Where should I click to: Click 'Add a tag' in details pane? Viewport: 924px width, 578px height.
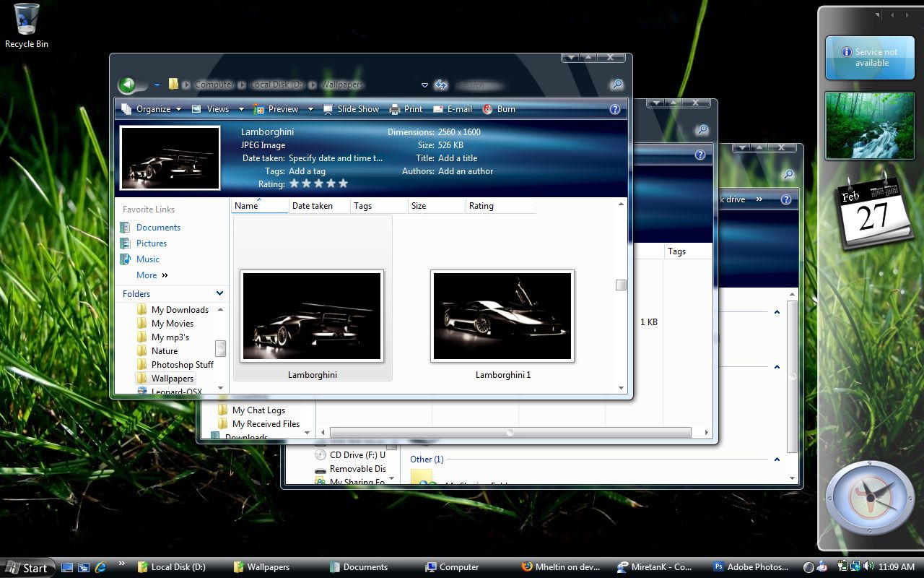point(307,171)
